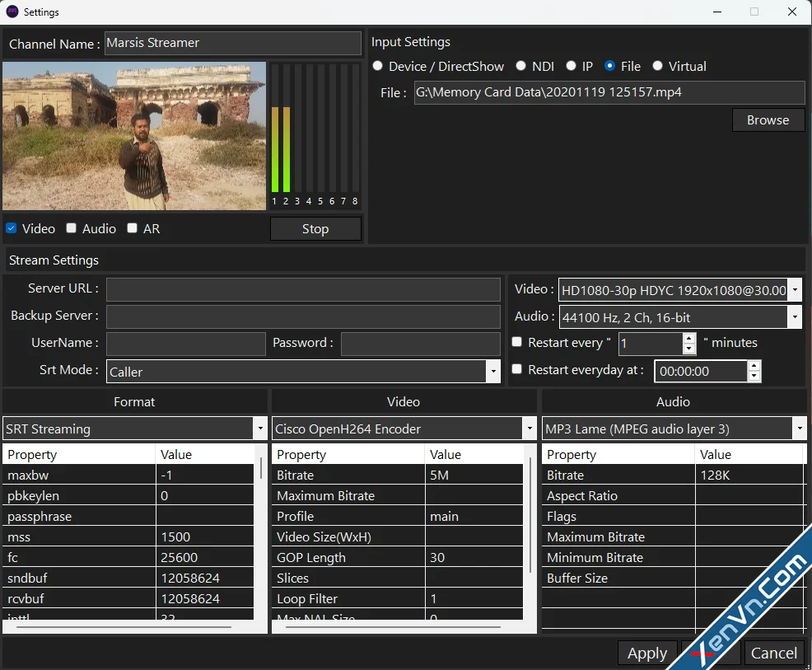This screenshot has height=670, width=812.
Task: Click the video Maximum Bitrate value cell
Action: point(474,495)
